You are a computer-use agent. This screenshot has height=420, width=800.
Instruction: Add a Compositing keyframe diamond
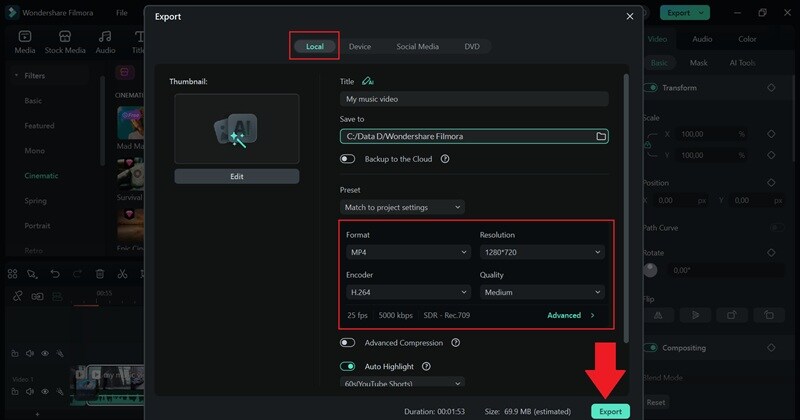pos(771,348)
